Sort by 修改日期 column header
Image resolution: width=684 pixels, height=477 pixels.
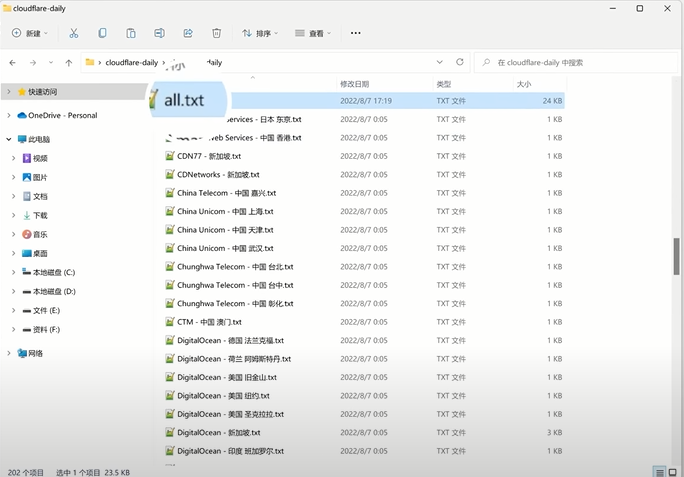point(355,84)
